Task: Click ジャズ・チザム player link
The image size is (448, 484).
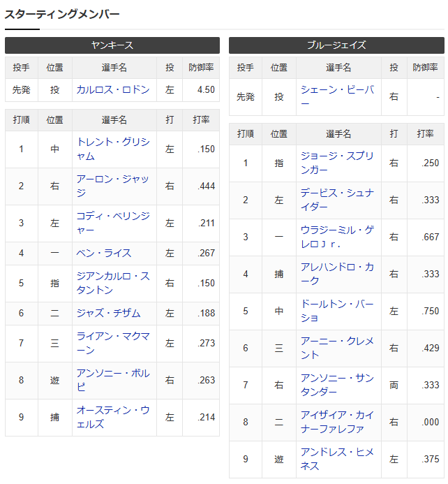Action: point(108,313)
